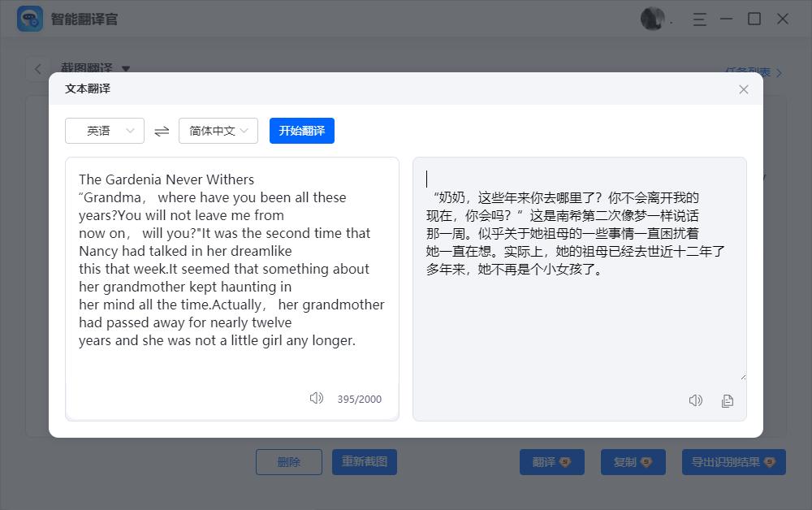This screenshot has width=812, height=510.
Task: Play the translated Chinese text via speaker icon
Action: (x=695, y=400)
